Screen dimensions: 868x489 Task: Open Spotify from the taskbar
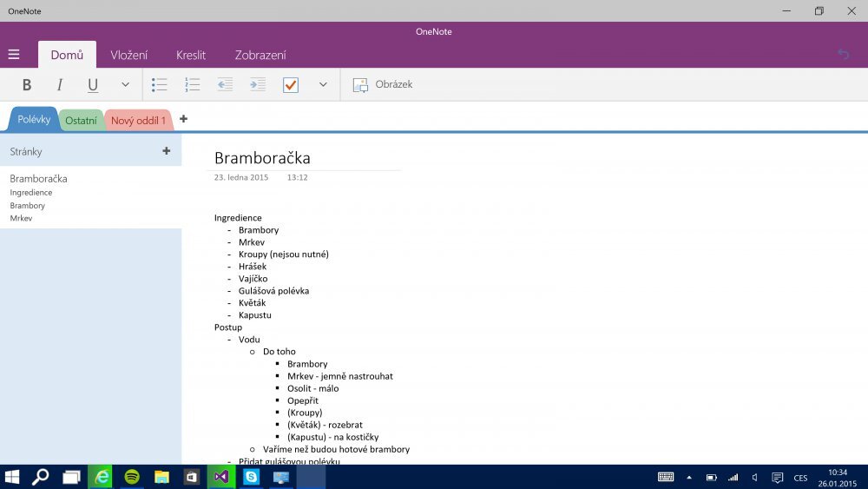(x=132, y=477)
